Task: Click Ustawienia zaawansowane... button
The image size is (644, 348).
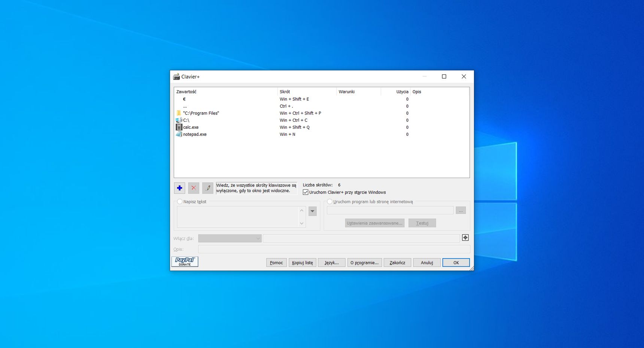Action: (x=375, y=223)
